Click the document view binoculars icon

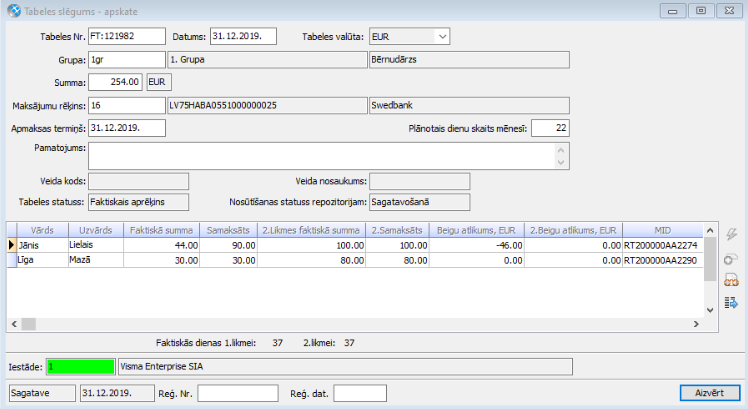coord(730,280)
